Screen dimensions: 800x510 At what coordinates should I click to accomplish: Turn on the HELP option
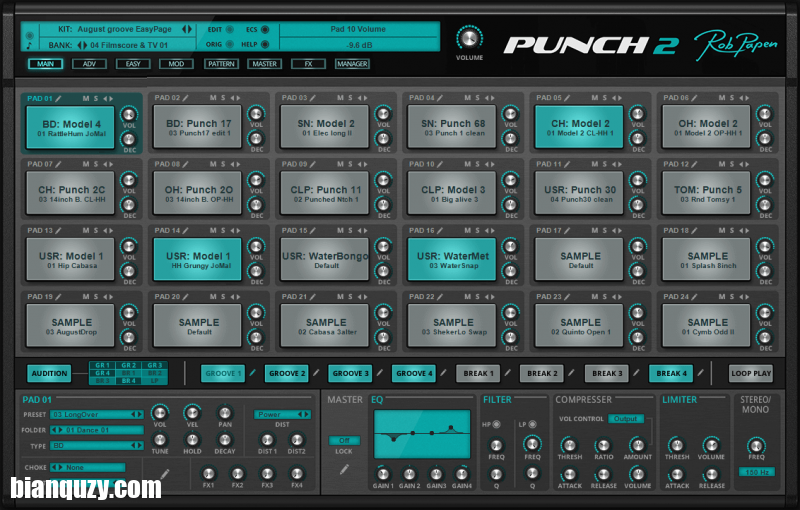pos(265,44)
